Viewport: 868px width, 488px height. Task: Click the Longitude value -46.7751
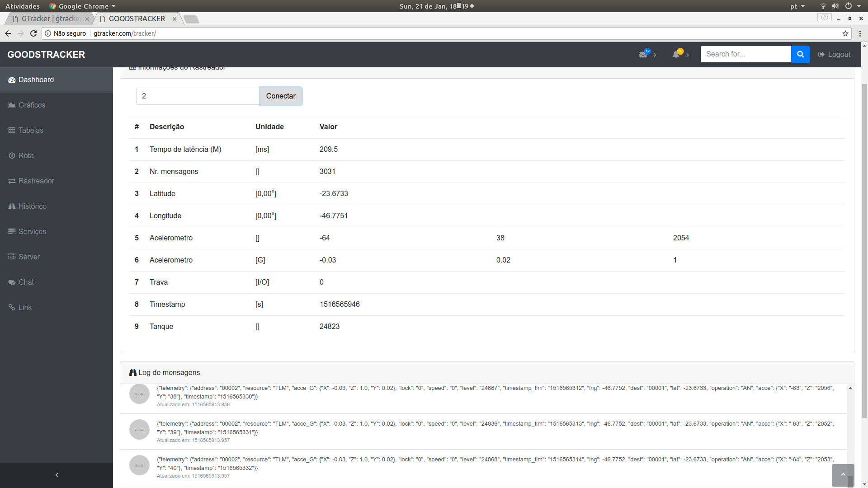click(x=334, y=216)
